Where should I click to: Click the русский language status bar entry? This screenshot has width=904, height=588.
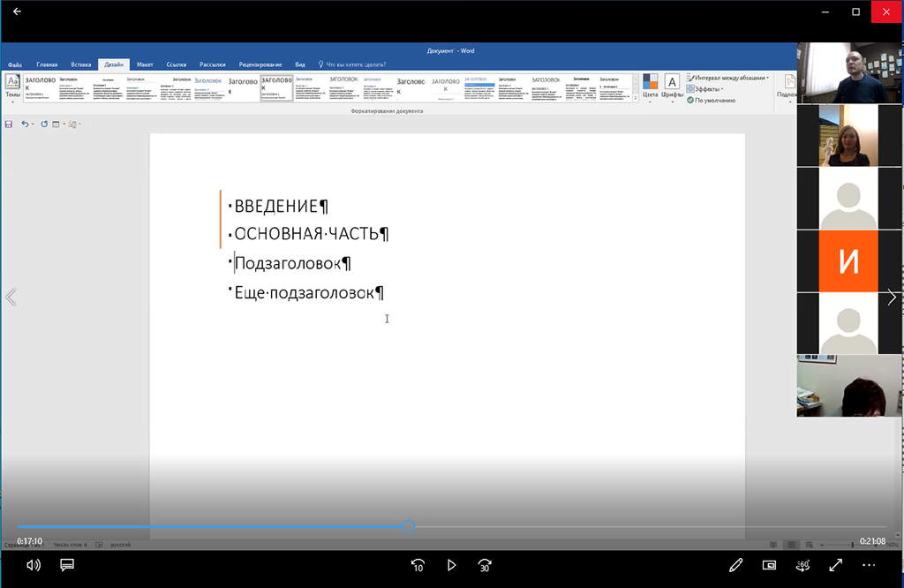pyautogui.click(x=120, y=544)
